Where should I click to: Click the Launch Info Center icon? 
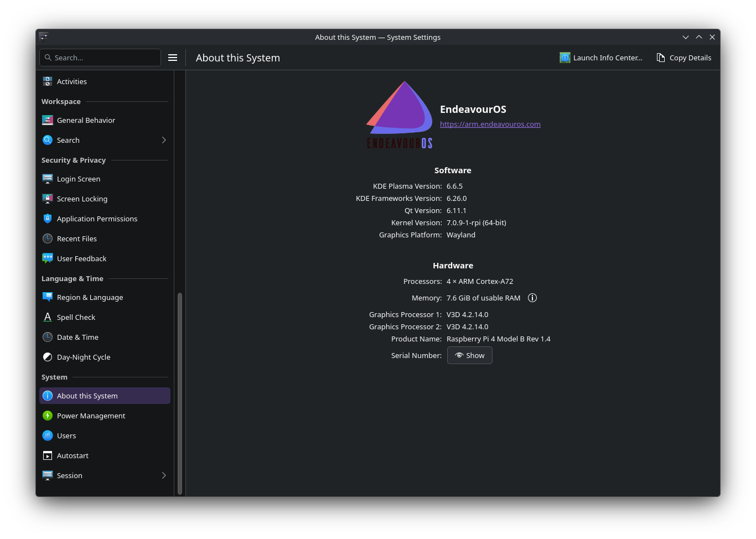click(565, 58)
